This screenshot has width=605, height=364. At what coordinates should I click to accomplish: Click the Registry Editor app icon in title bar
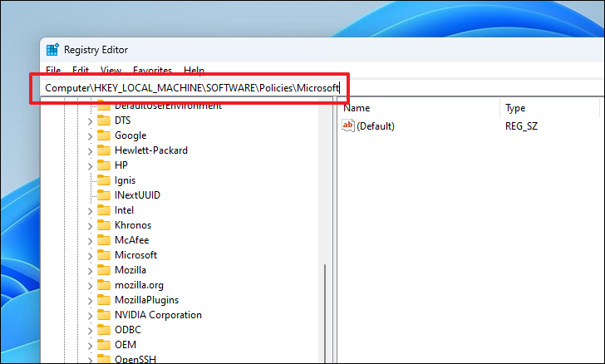52,50
